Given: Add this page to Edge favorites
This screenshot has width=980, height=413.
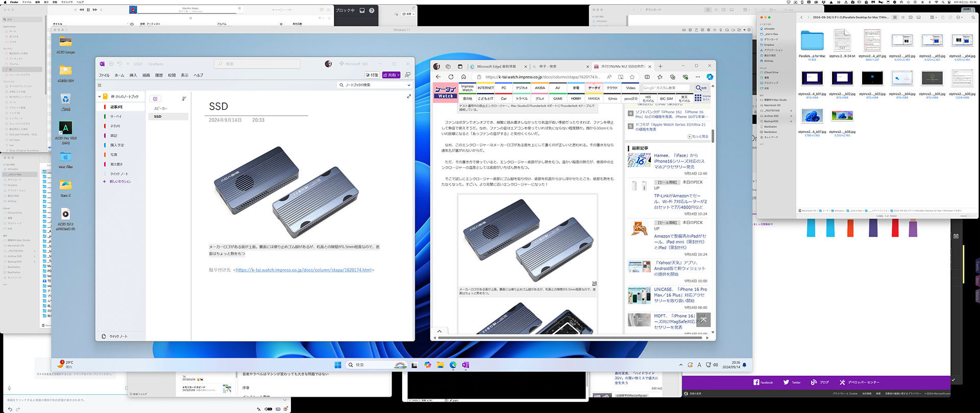Looking at the screenshot, I should 632,77.
